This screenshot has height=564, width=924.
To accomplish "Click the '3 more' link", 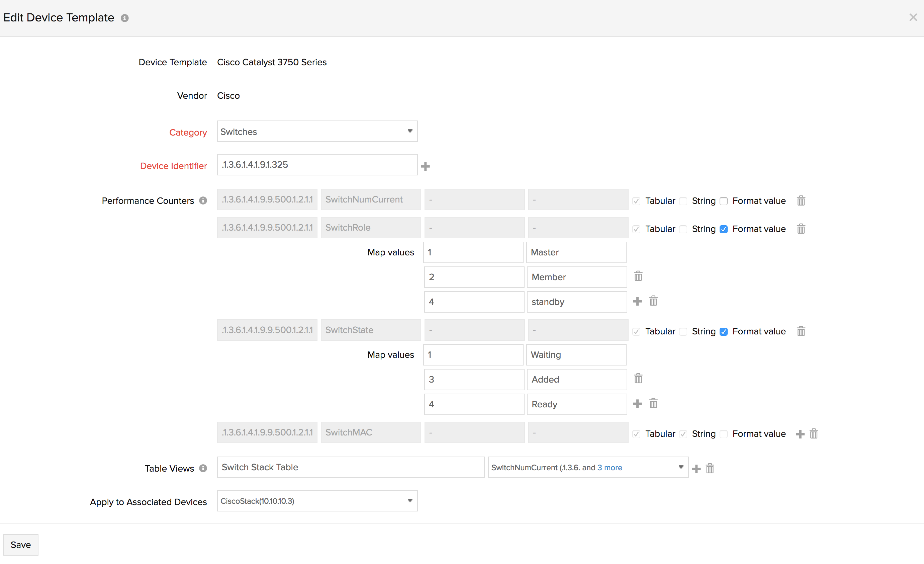I will 610,468.
